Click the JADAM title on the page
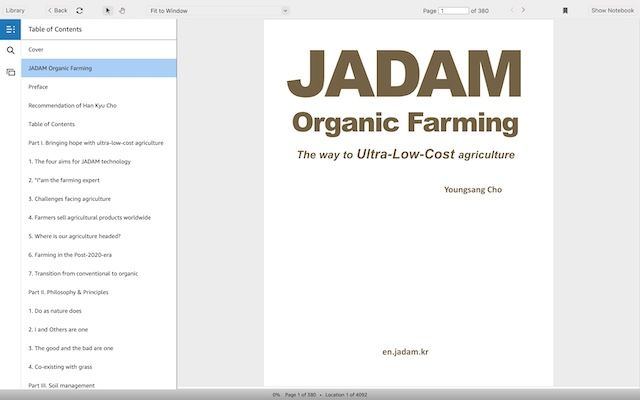This screenshot has height=400, width=640. (x=404, y=73)
